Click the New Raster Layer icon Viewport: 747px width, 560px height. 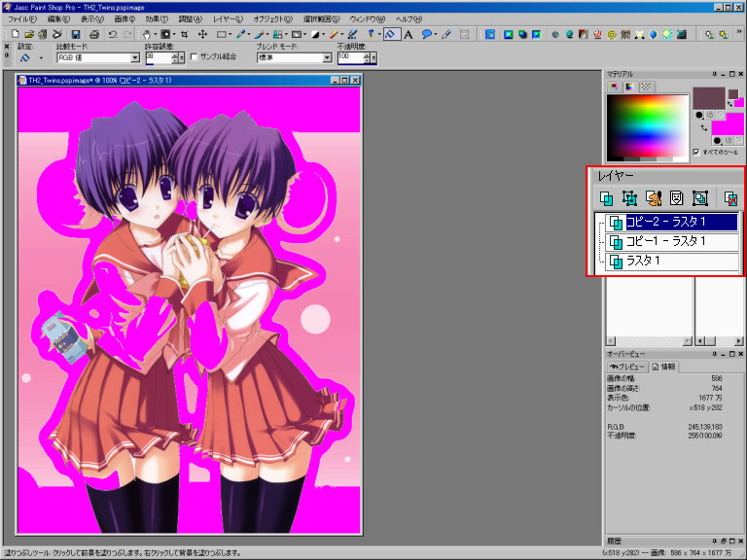point(607,198)
